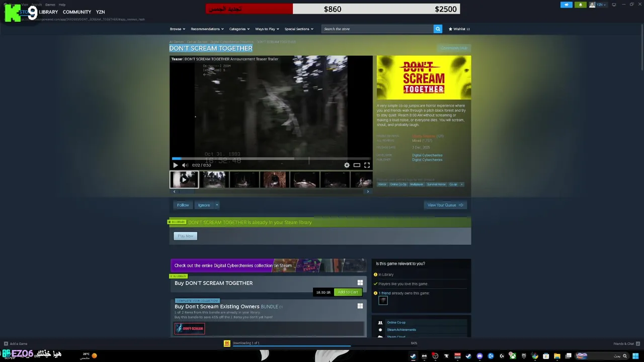Open Microsoft Store from the taskbar

pos(546,356)
